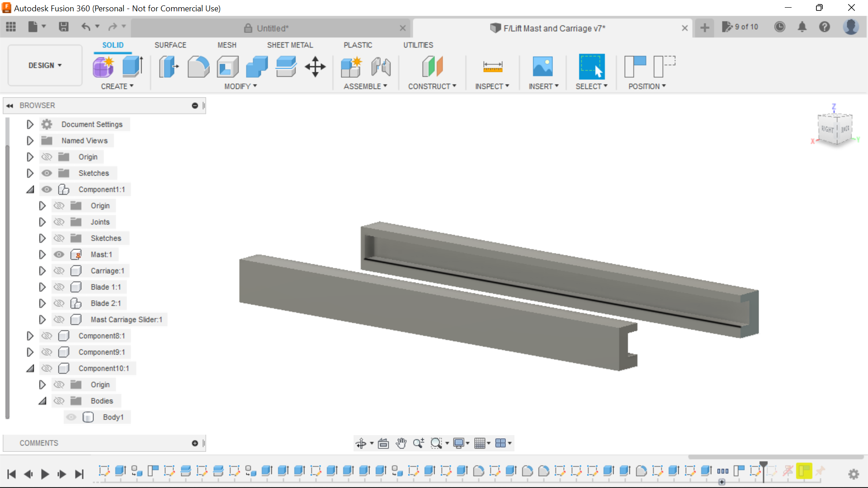This screenshot has height=488, width=868.
Task: Open the Measure tool under Inspect
Action: tap(492, 66)
